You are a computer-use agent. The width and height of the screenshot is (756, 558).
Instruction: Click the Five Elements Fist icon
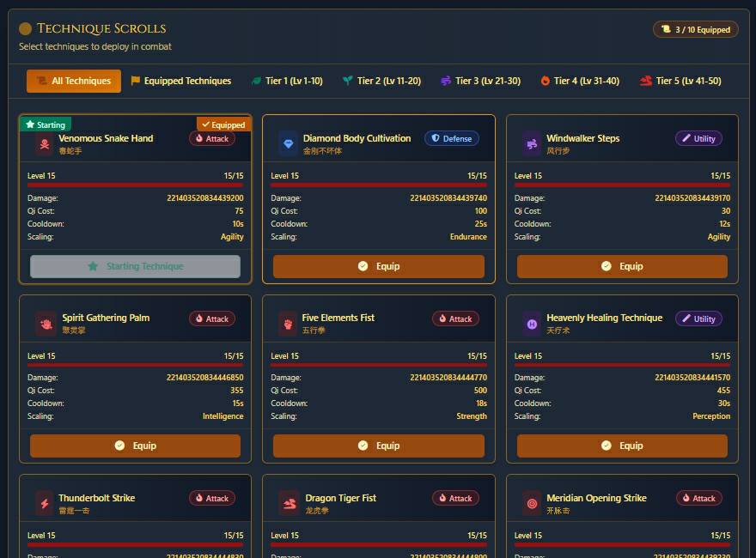pyautogui.click(x=288, y=323)
